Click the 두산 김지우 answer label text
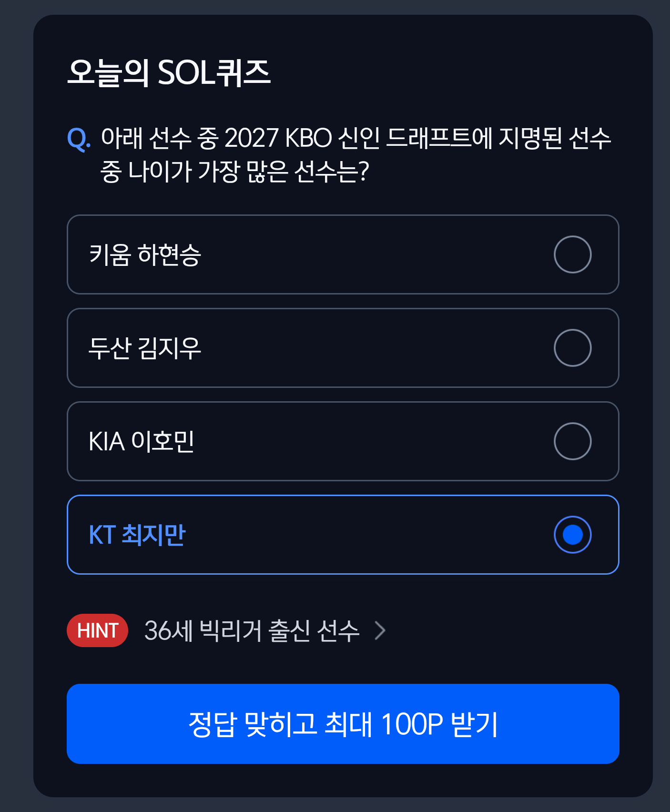The height and width of the screenshot is (812, 670). coord(145,348)
